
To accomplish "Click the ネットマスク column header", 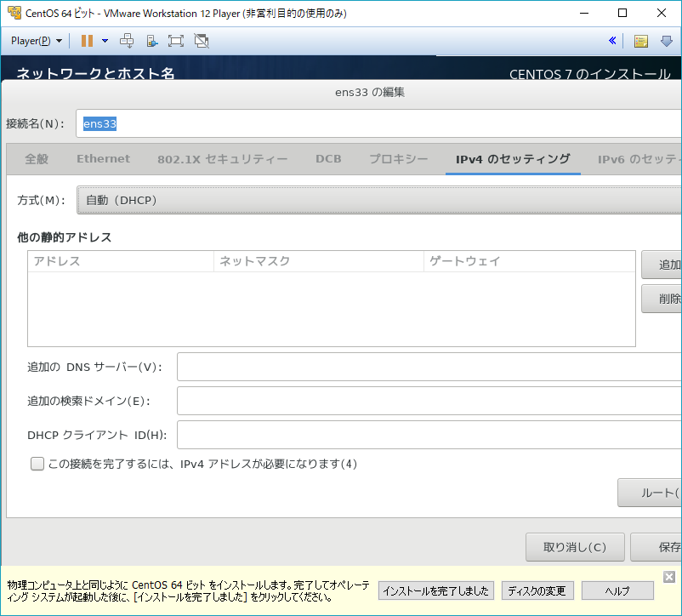I will point(318,261).
